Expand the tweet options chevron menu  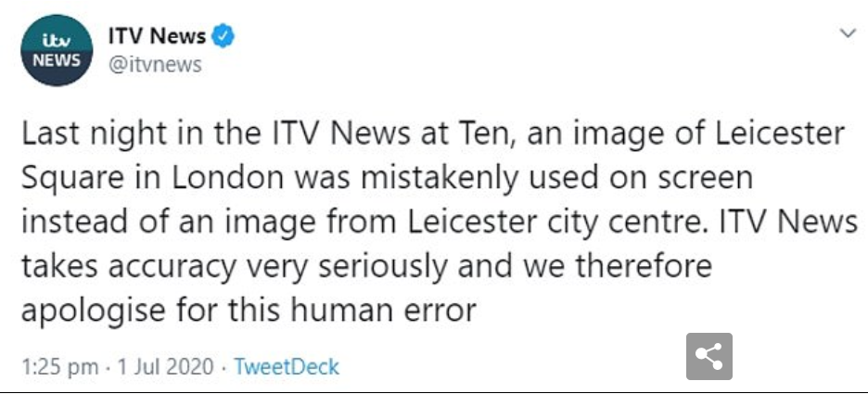pos(848,33)
